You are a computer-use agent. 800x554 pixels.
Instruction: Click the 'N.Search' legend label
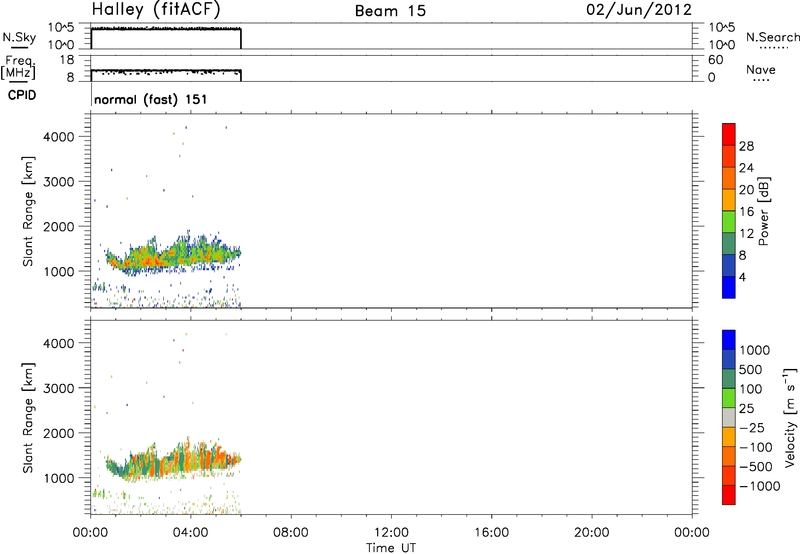[773, 37]
